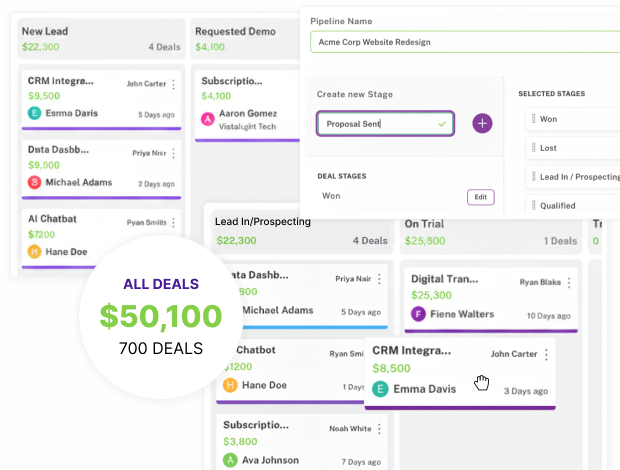
Task: Click the 4 Deals count in New Lead
Action: (x=164, y=47)
